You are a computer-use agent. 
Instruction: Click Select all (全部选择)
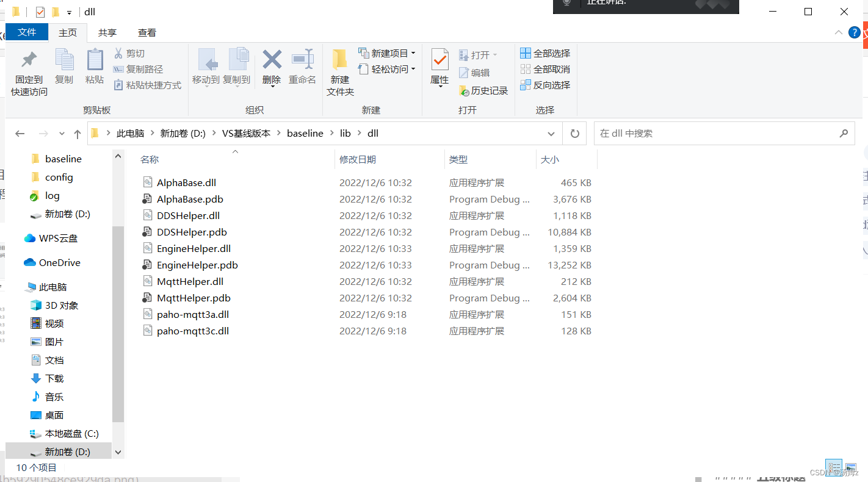coord(545,53)
